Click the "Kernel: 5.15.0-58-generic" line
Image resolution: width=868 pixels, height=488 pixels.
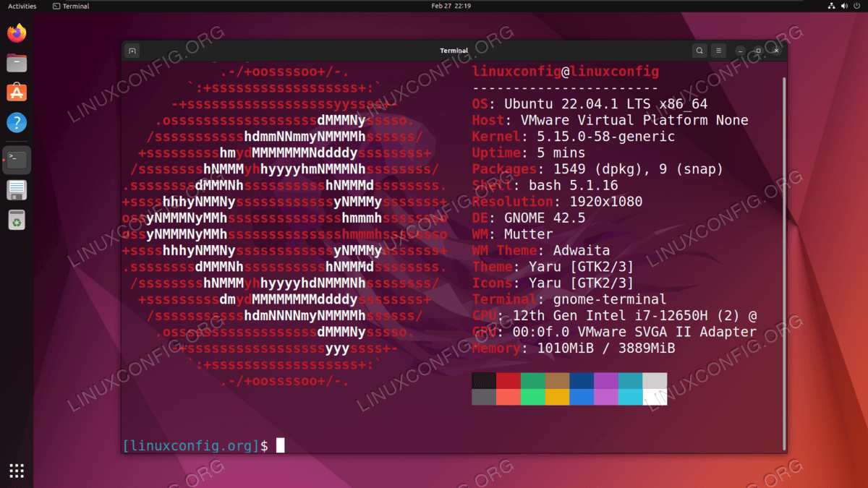[x=574, y=137]
